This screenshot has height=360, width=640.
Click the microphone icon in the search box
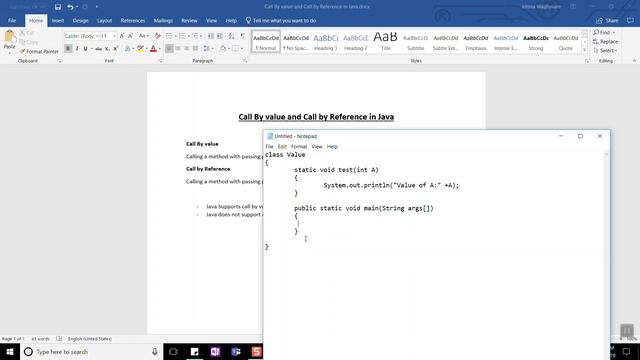click(155, 351)
